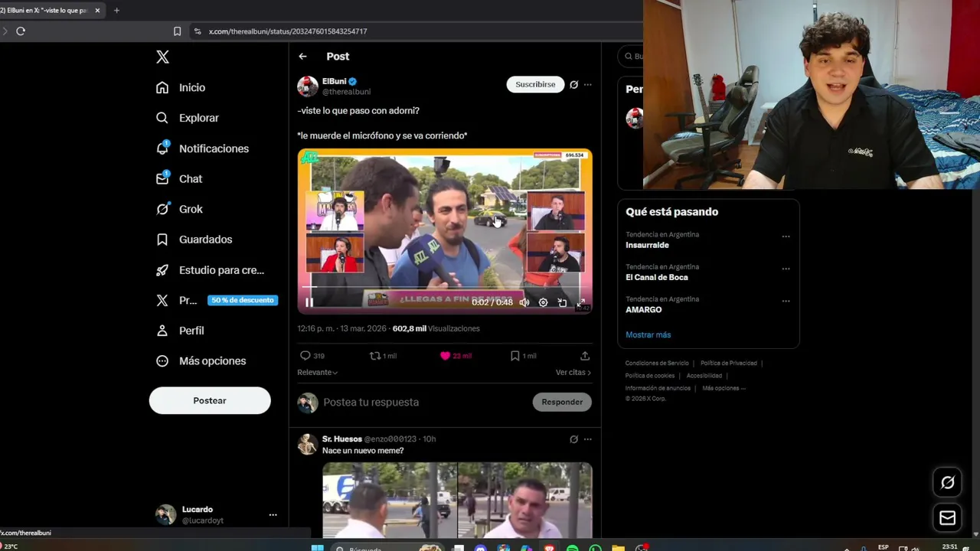
Task: Open more options on Sr. Huesos reply
Action: coord(588,439)
